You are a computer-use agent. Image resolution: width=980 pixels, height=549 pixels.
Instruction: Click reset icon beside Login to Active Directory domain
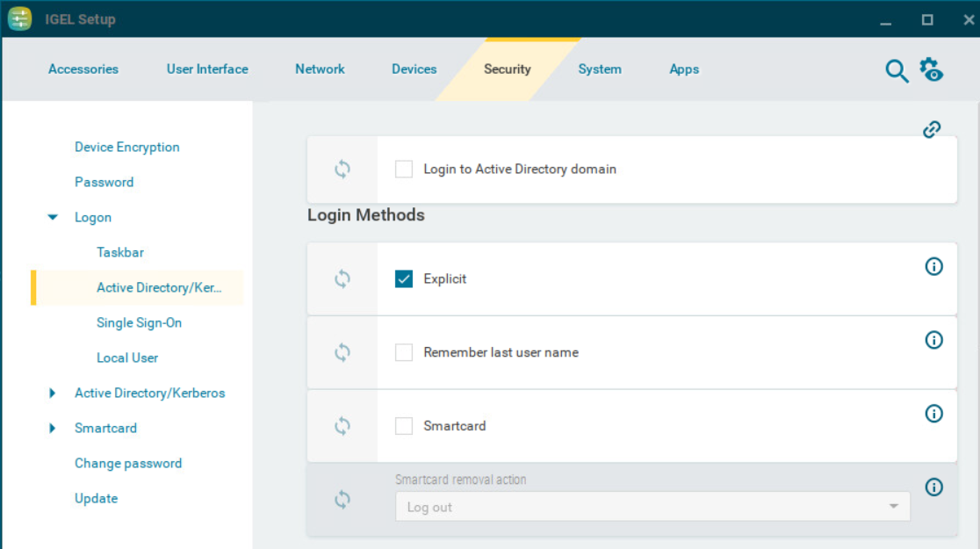(x=342, y=170)
